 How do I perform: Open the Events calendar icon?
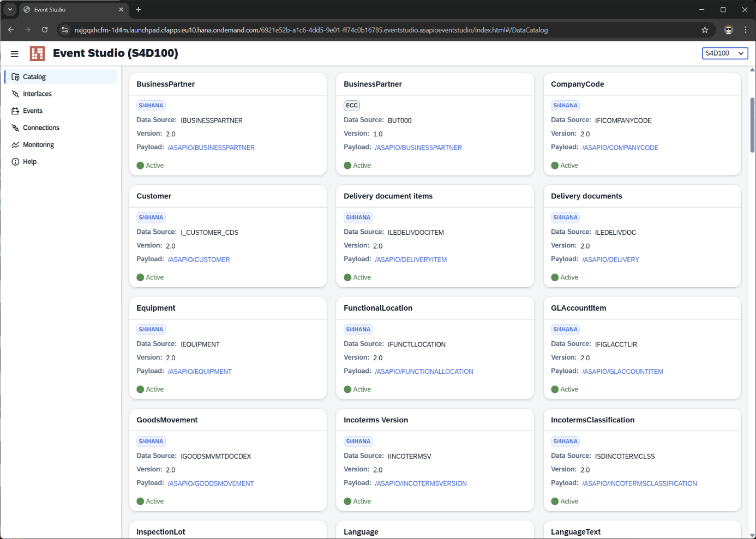(x=15, y=111)
